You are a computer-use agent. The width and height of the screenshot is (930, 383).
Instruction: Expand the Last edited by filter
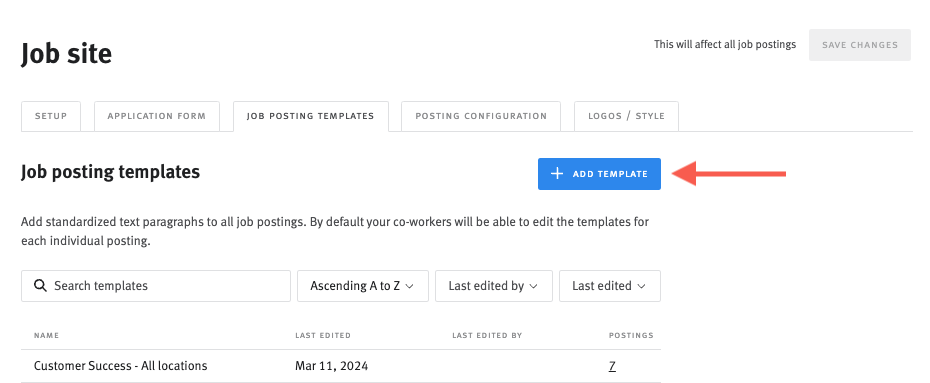(x=493, y=286)
